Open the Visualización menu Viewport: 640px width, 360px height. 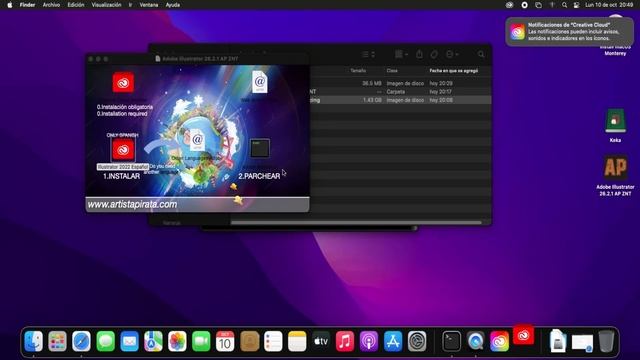[106, 5]
